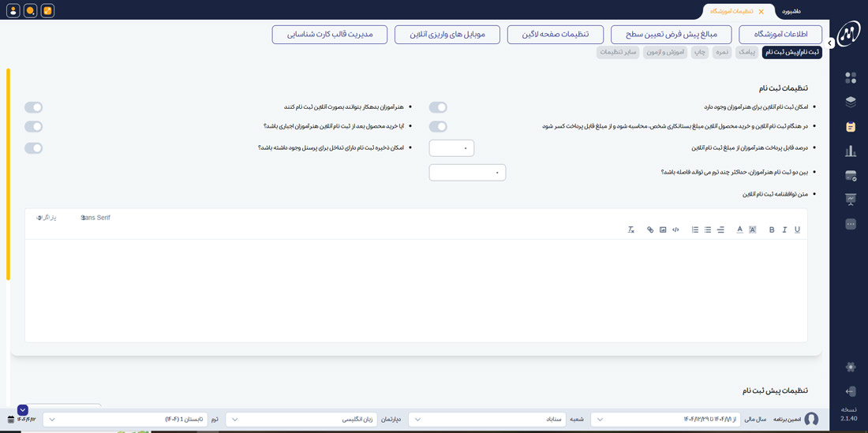Open text background color picker in editor
Image resolution: width=868 pixels, height=433 pixels.
point(752,230)
